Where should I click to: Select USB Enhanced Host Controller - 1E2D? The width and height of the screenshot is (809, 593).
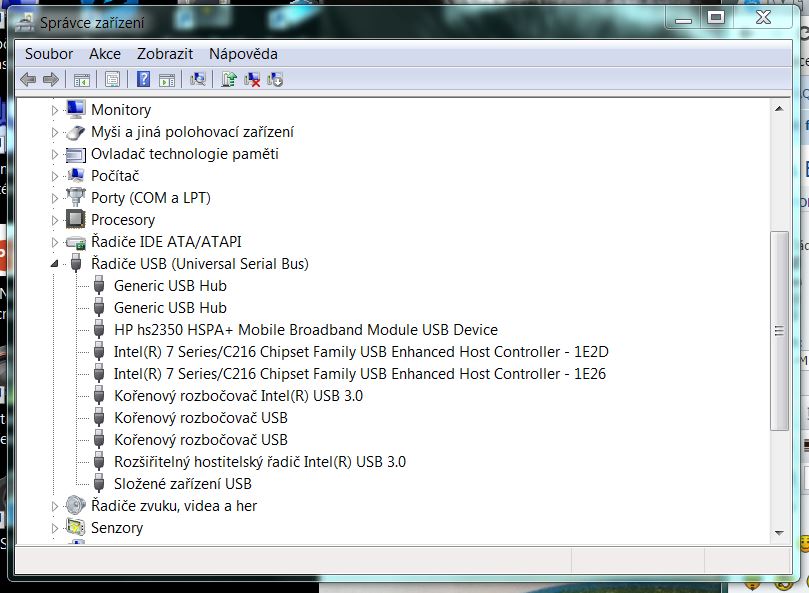tap(360, 352)
